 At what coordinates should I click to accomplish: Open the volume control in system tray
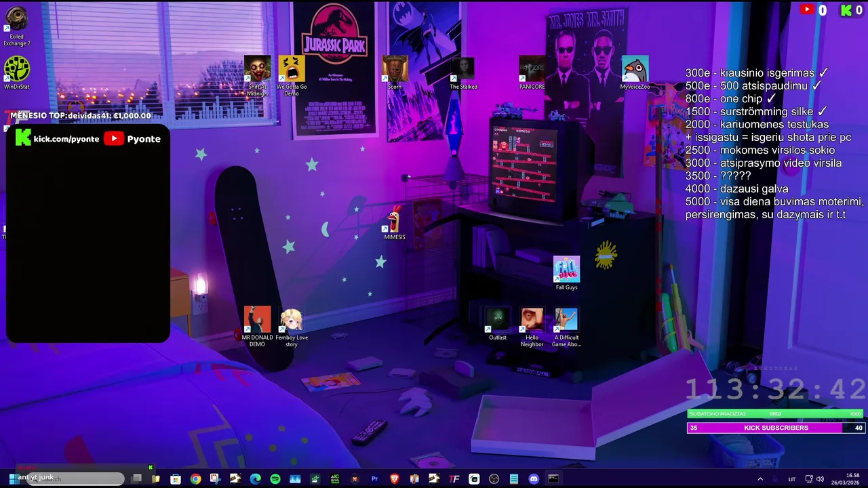click(820, 479)
